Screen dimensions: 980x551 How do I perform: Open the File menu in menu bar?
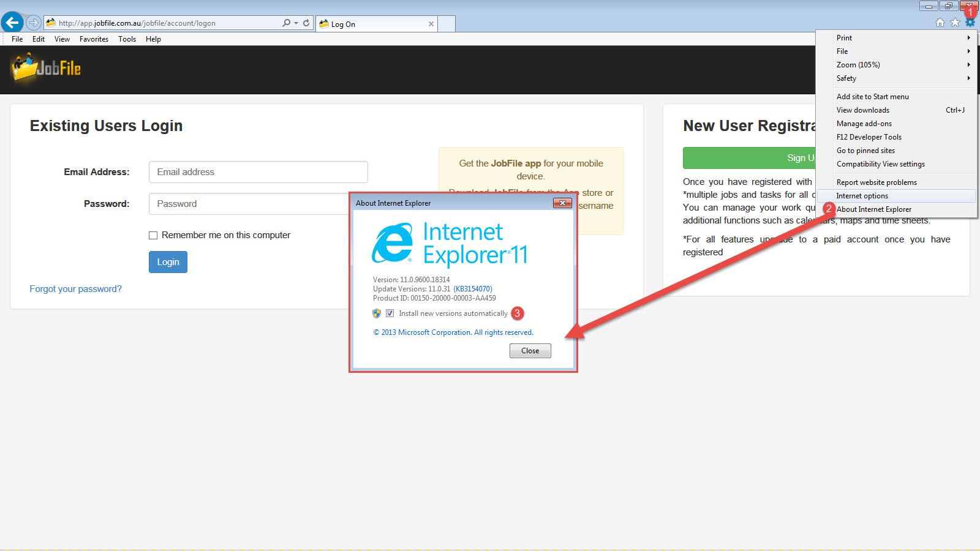(x=17, y=39)
